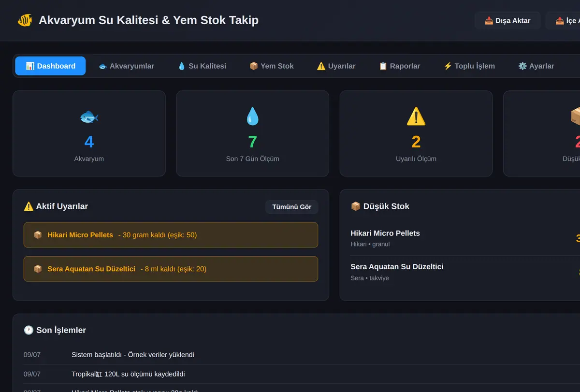
Task: Open the Hikari Micro Pellets alert
Action: (171, 235)
